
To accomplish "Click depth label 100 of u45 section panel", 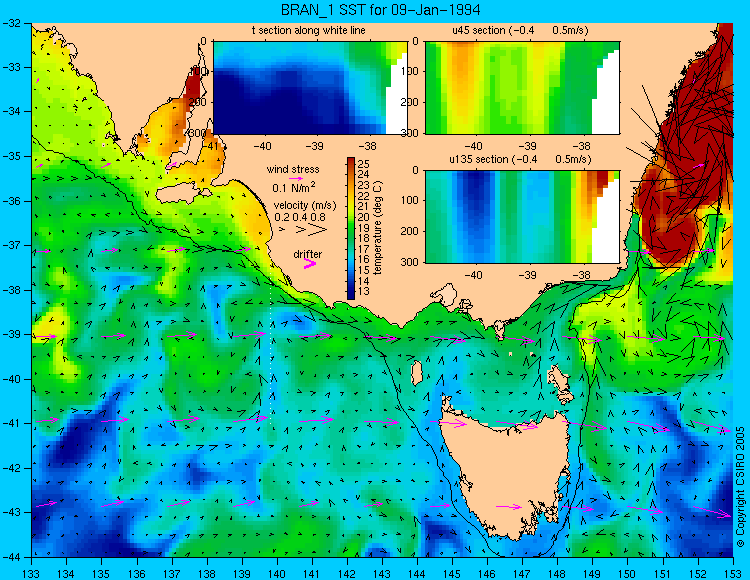I will point(412,71).
